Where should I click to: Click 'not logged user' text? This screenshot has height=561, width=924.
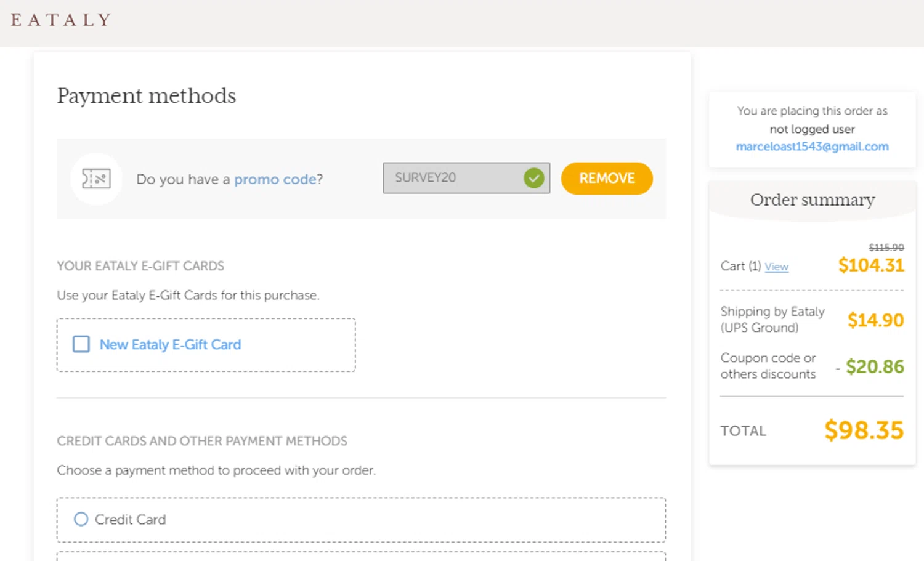[x=812, y=129]
